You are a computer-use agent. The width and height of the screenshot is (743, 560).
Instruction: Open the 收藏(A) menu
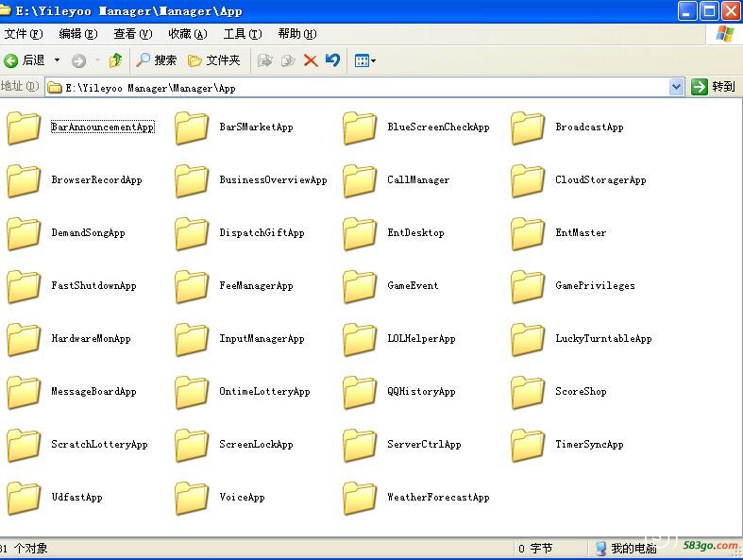pos(188,34)
